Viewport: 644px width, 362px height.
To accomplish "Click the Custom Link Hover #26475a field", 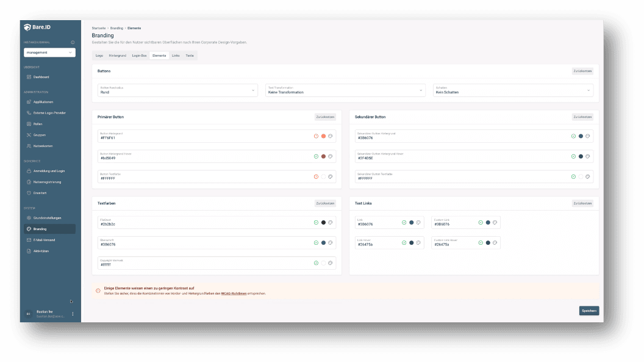I will click(x=466, y=243).
